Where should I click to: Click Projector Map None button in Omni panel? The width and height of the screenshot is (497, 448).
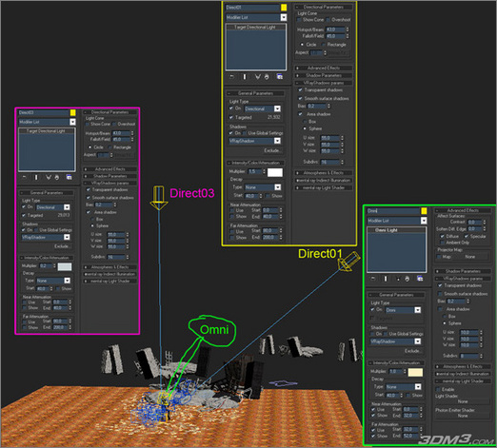tap(470, 257)
